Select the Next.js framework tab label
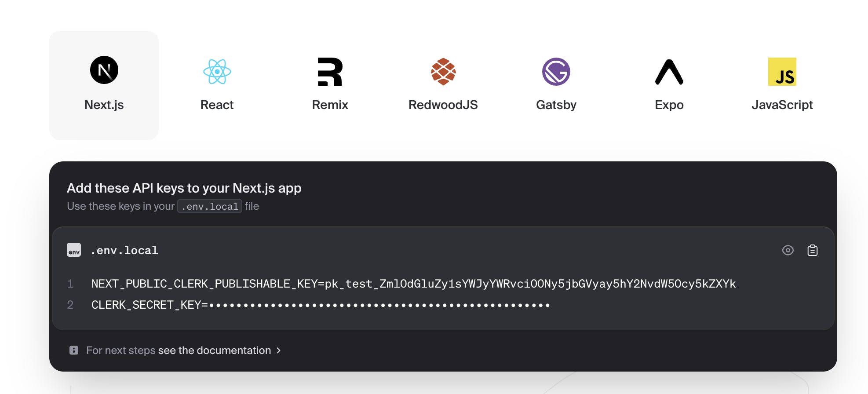The height and width of the screenshot is (394, 868). (x=104, y=105)
